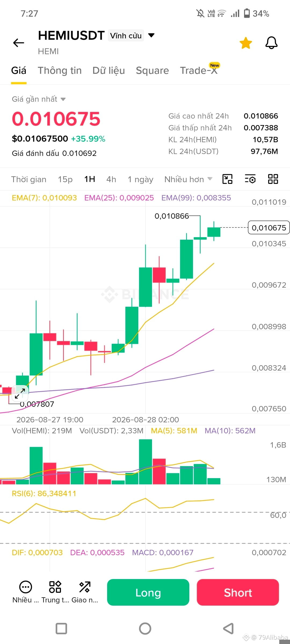
Task: Expand the Nhiều hơn timeframe dropdown
Action: (188, 179)
